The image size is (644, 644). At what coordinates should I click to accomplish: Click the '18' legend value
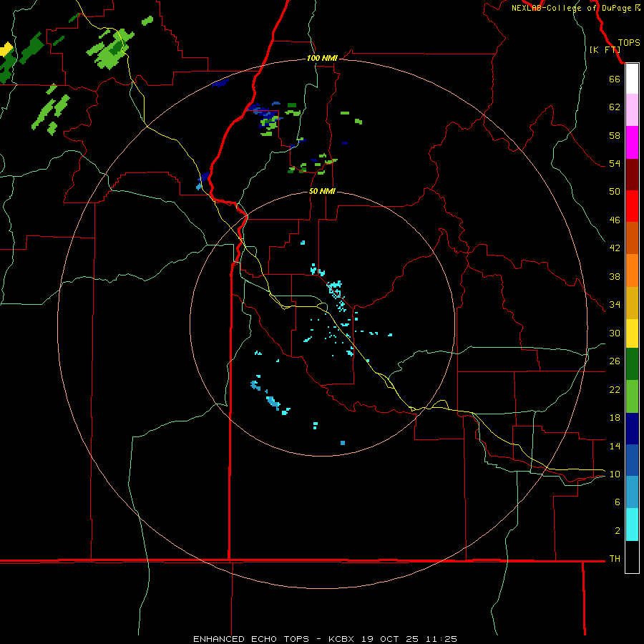click(615, 418)
